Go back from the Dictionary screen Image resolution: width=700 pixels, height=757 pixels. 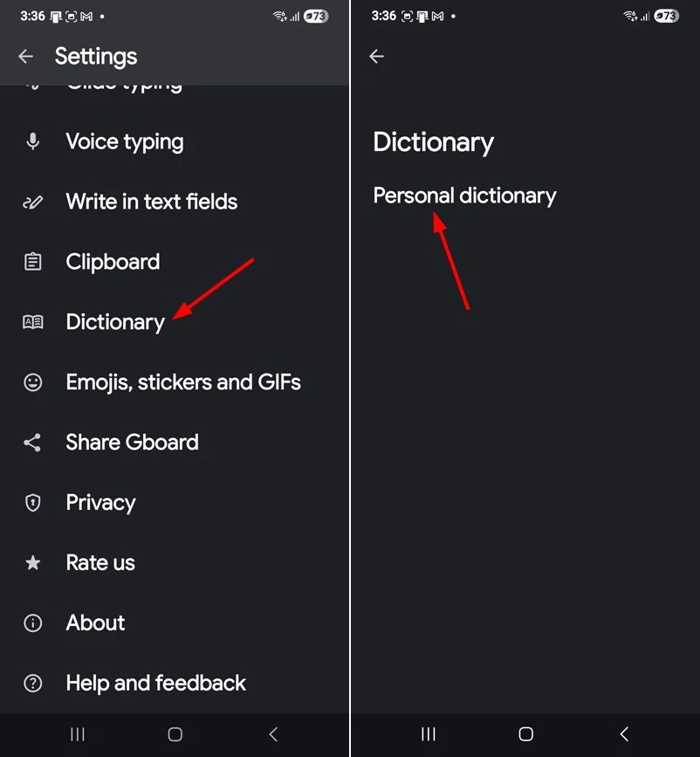376,57
